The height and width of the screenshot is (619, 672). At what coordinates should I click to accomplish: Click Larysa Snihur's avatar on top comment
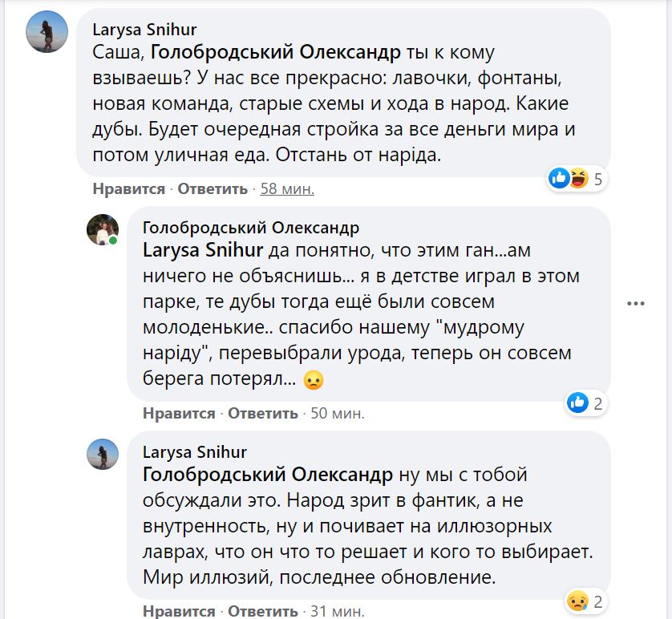[x=47, y=31]
